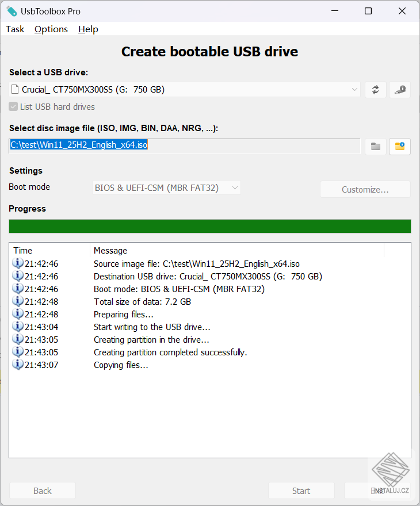Select 'Creating partition in the drive...' message
This screenshot has width=420, height=506.
(x=151, y=339)
